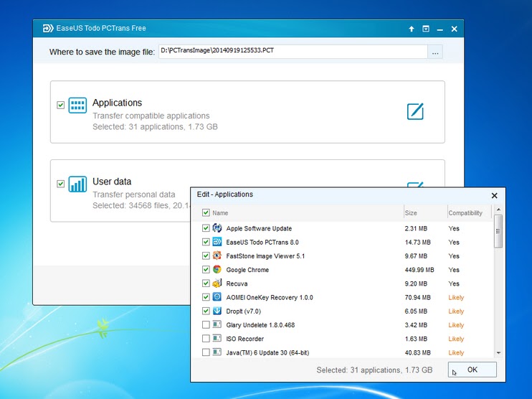The height and width of the screenshot is (399, 532).
Task: Click the Apple Software Update icon
Action: tap(217, 228)
